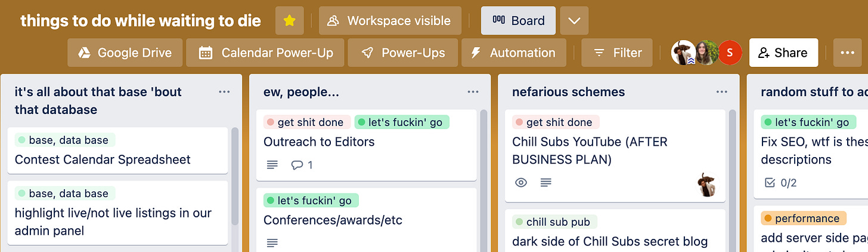This screenshot has height=252, width=868.
Task: Open the "Fix SEO" card
Action: (x=811, y=154)
